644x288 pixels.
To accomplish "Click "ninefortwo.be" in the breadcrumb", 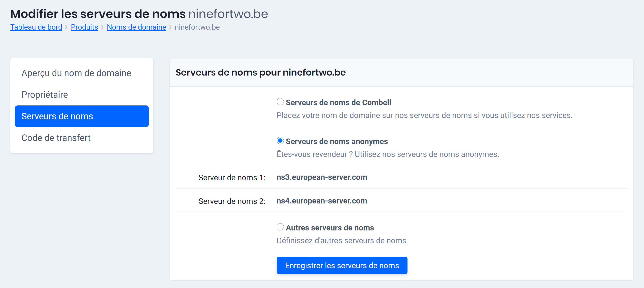I will 197,27.
